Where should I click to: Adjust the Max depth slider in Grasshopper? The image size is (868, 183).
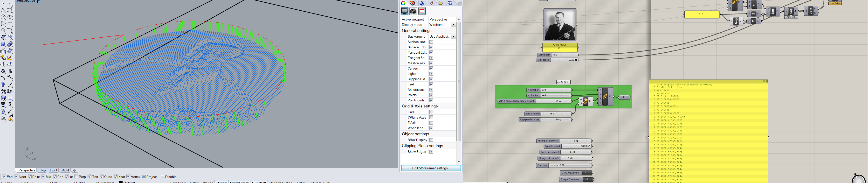[557, 60]
